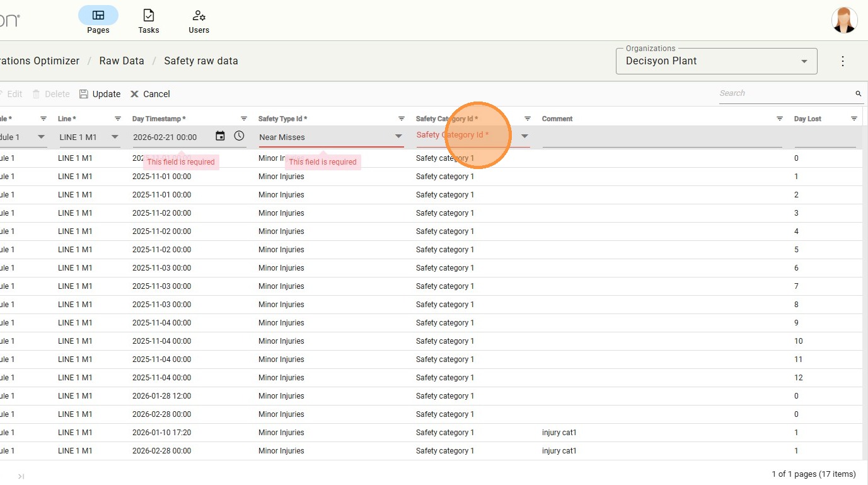Expand the Safety Category Id dropdown

point(524,136)
